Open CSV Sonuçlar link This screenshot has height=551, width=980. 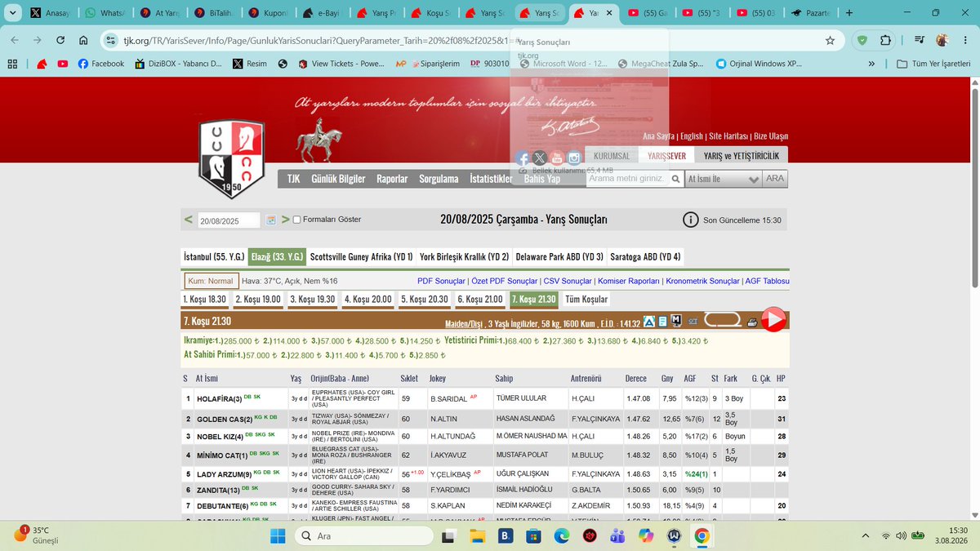click(x=568, y=281)
